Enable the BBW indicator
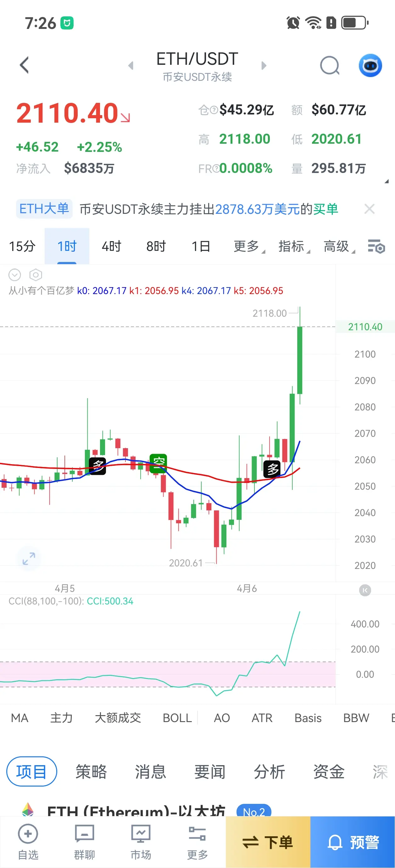The height and width of the screenshot is (868, 395). click(x=356, y=718)
